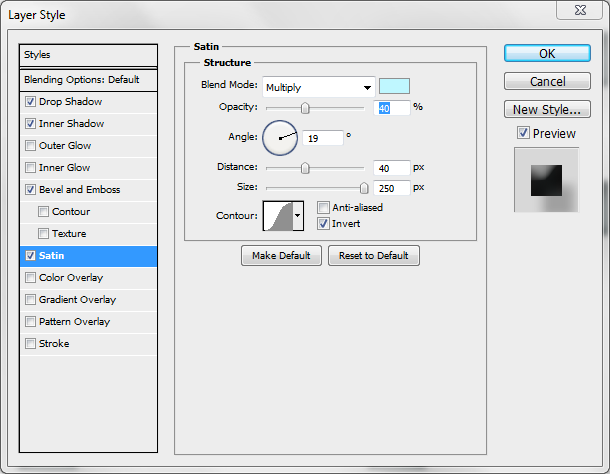Pick the light blue satin color swatch
Viewport: 610px width, 474px height.
click(x=394, y=86)
